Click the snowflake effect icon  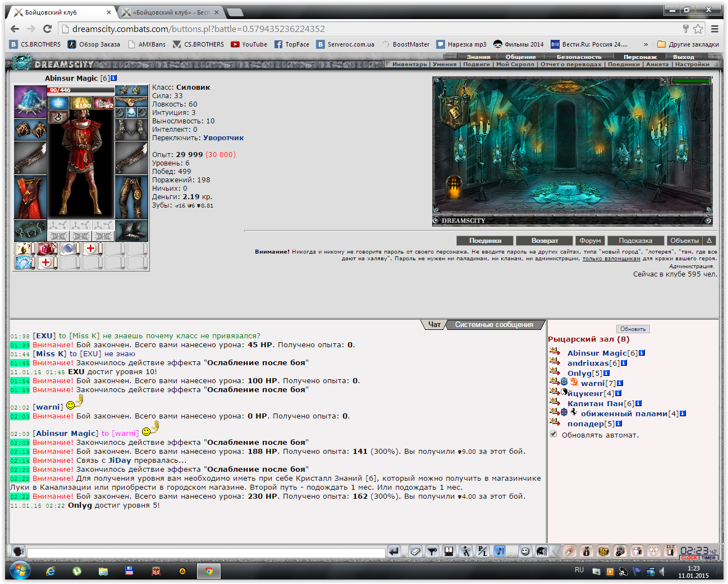[58, 103]
